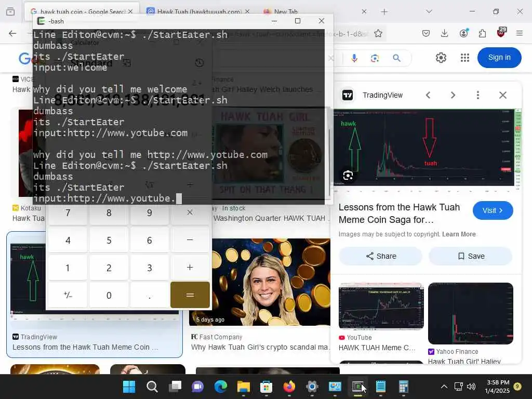532x399 pixels.
Task: Search by image with Google Lens icon
Action: click(375, 58)
